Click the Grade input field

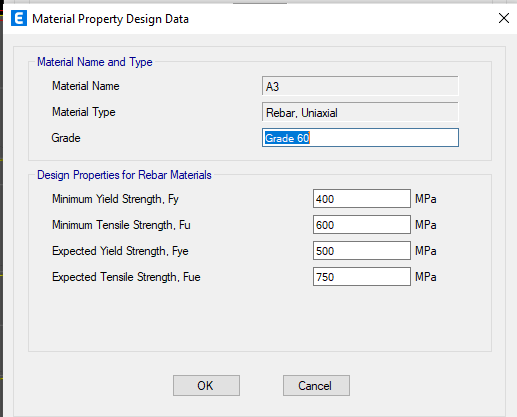[x=360, y=138]
